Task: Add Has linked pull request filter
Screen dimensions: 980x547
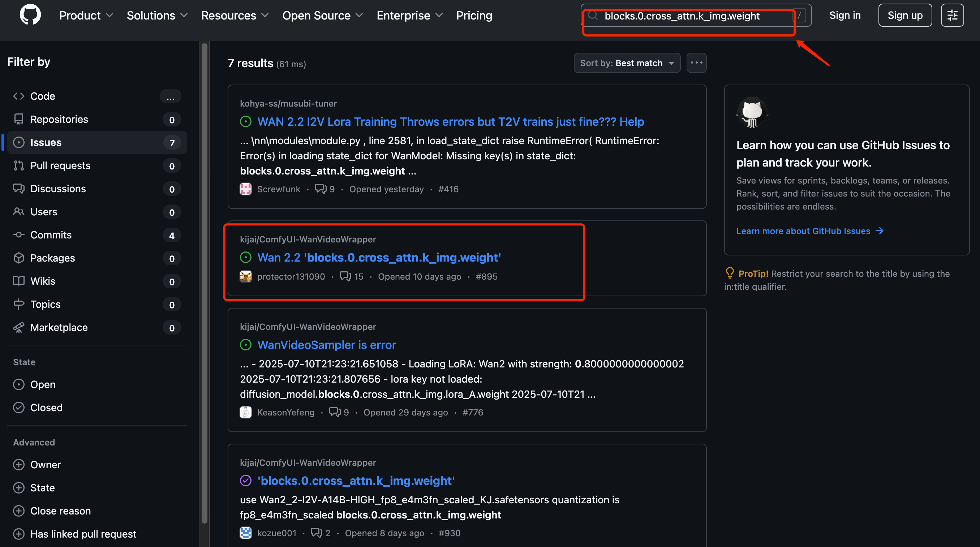Action: point(97,534)
